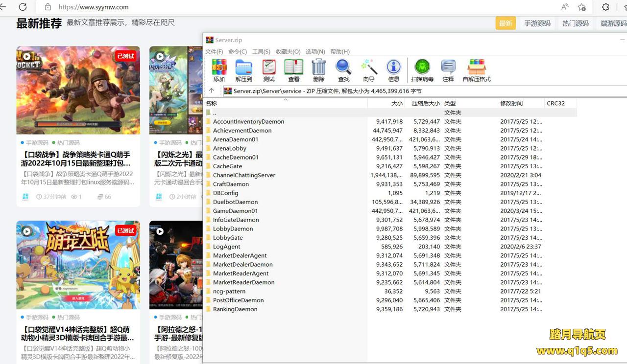Click the 添加 (Add) toolbar icon
Viewport: 627px width, 364px height.
(x=219, y=67)
